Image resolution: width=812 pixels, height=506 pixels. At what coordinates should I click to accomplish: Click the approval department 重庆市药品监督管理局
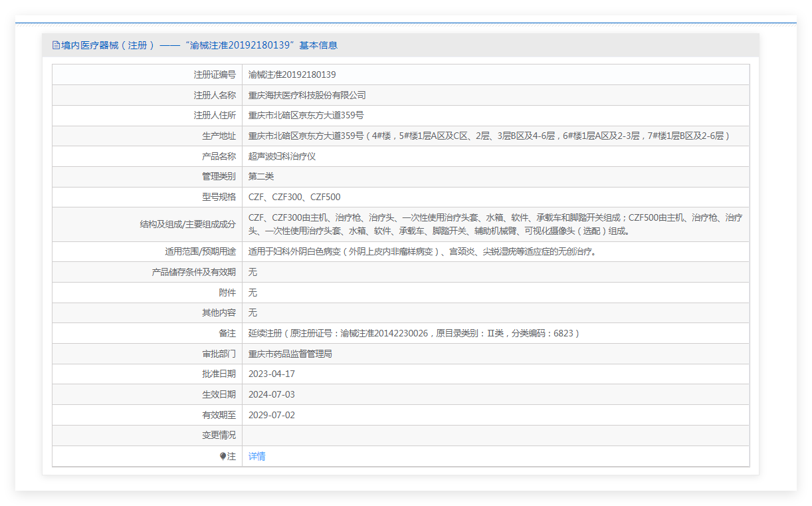click(290, 354)
